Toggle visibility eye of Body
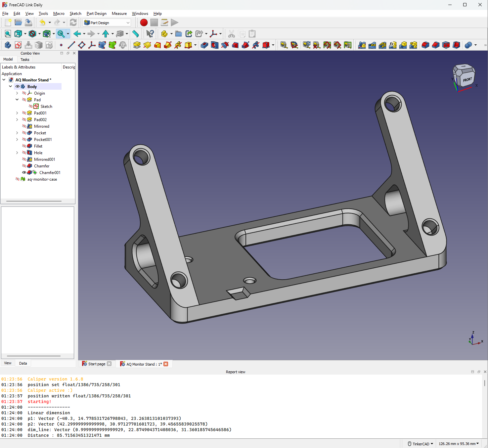The height and width of the screenshot is (448, 488). click(18, 87)
